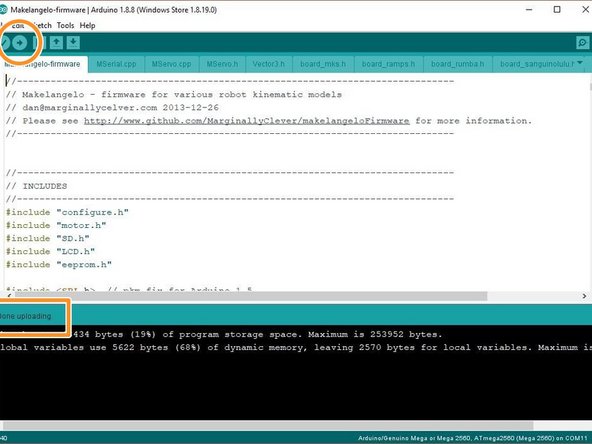Switch to the board_mks.h tab

tap(323, 64)
